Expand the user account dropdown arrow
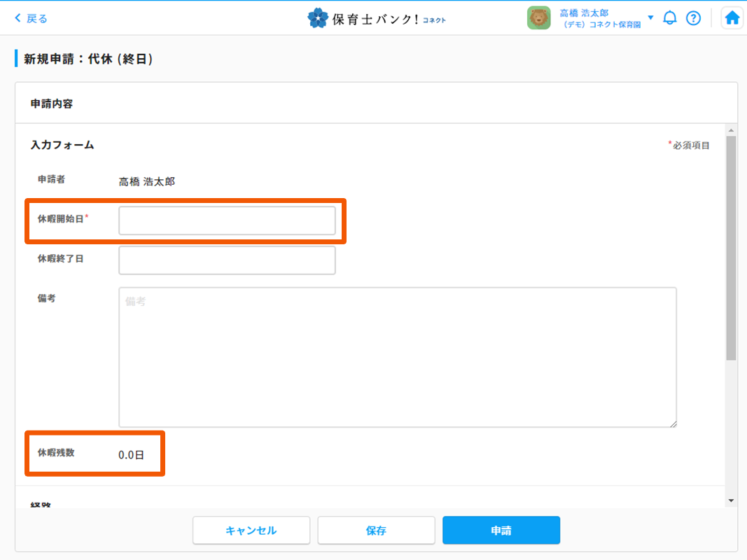Viewport: 747px width, 560px height. 650,17
